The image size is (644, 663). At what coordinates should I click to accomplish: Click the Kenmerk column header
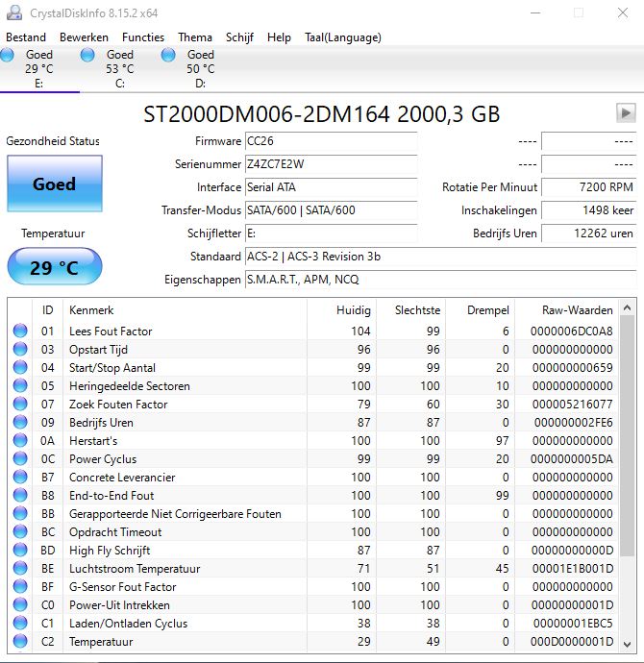185,310
